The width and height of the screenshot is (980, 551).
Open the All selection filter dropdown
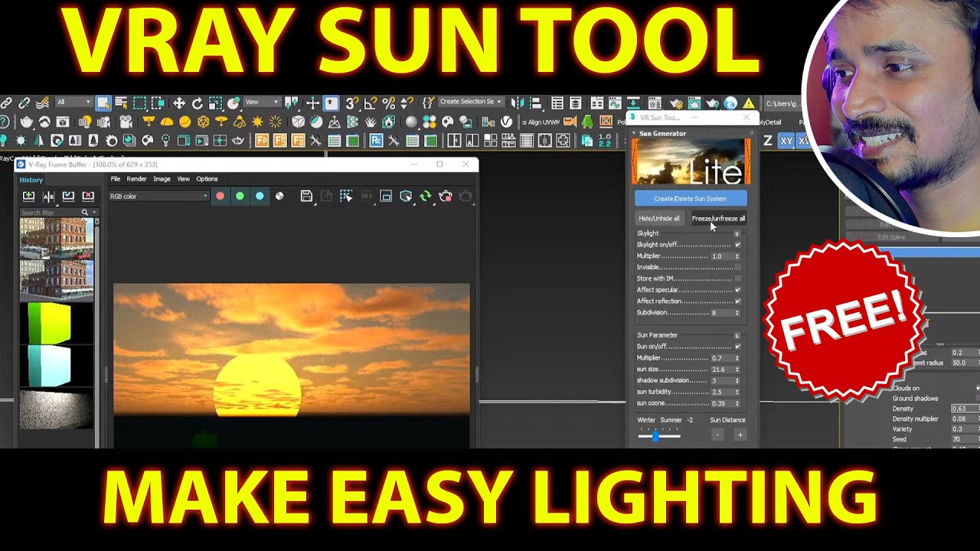[73, 103]
